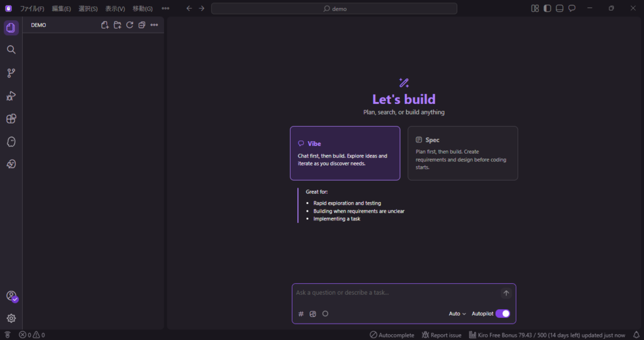Toggle the Autopilot switch off
Screen dimensions: 644x340
click(x=502, y=314)
